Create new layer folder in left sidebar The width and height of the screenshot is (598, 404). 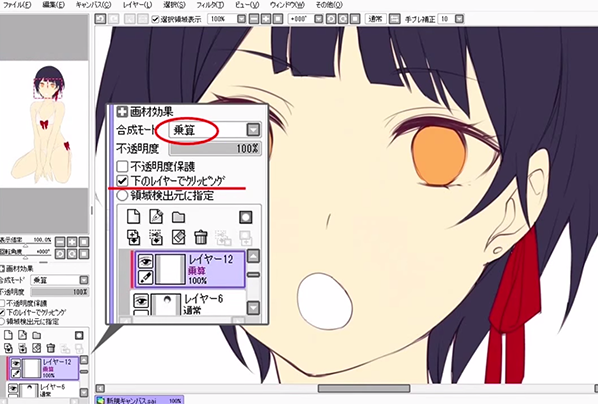tap(36, 335)
